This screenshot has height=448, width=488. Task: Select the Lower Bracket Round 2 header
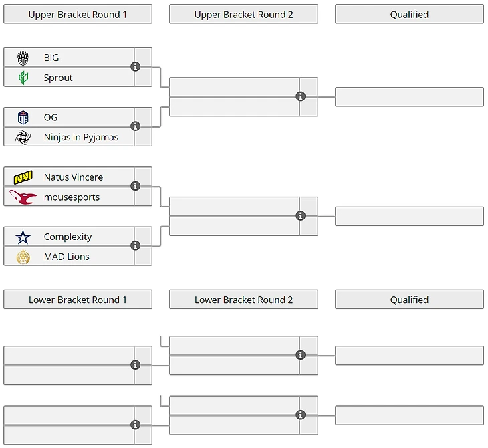(243, 300)
